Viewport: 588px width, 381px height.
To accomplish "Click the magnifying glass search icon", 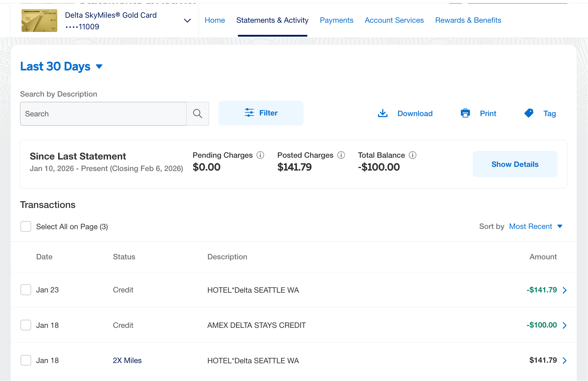I will coord(197,114).
